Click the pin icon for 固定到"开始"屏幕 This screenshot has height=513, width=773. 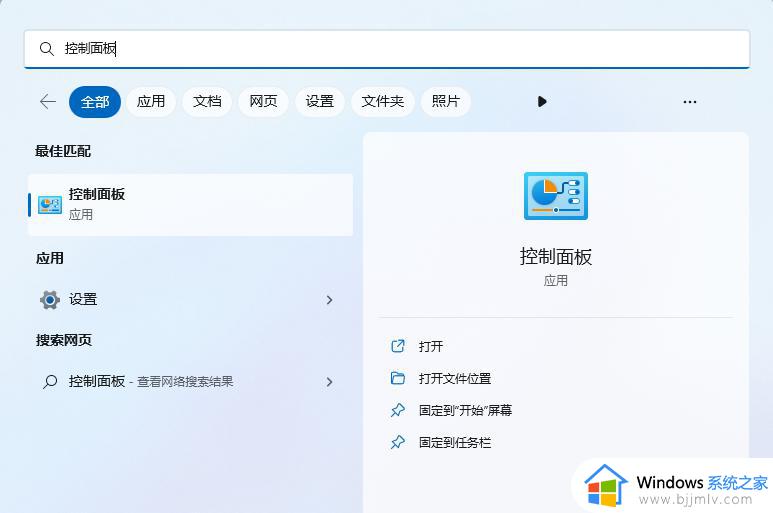point(397,410)
